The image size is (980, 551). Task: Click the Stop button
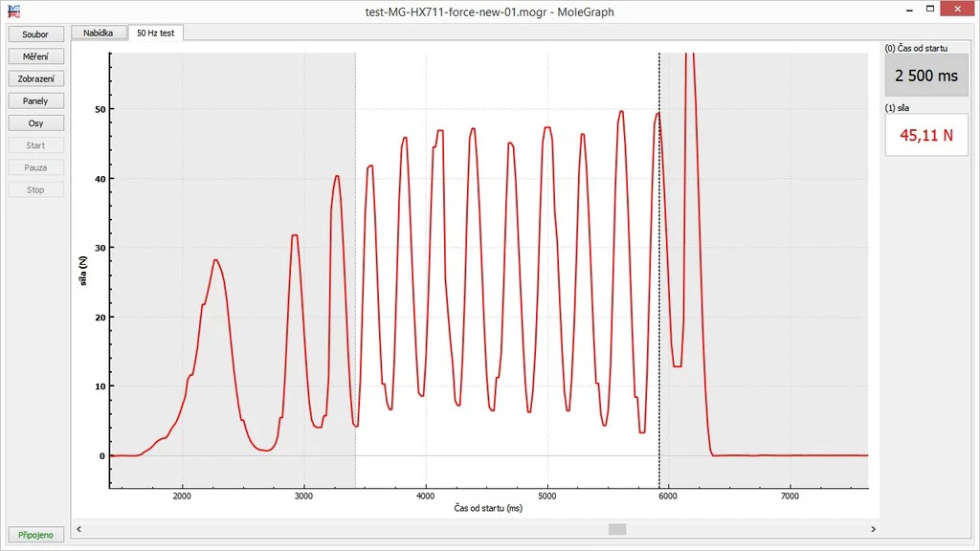pyautogui.click(x=35, y=190)
